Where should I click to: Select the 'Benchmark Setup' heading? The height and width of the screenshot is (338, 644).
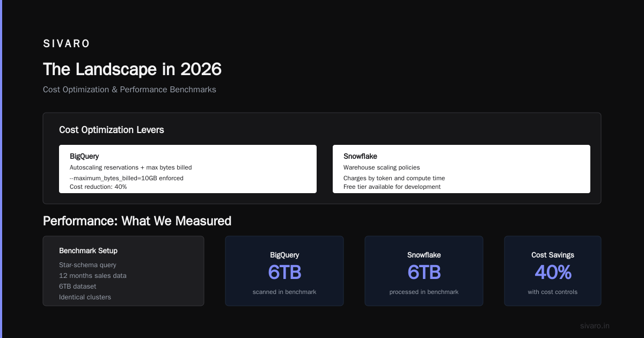pyautogui.click(x=88, y=251)
